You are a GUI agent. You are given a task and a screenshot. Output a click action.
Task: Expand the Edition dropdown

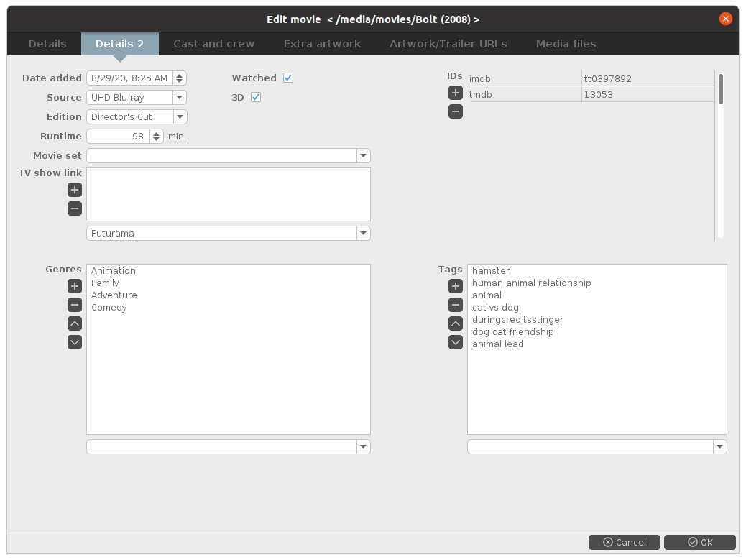(x=180, y=116)
